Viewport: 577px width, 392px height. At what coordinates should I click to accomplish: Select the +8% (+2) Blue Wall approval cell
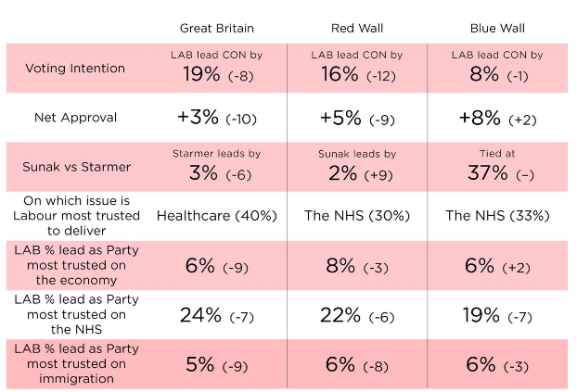pyautogui.click(x=496, y=119)
